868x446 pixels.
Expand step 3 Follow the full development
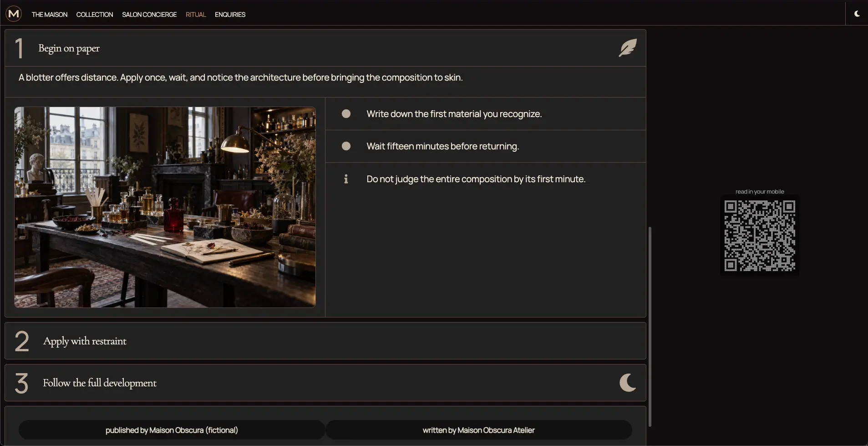325,383
